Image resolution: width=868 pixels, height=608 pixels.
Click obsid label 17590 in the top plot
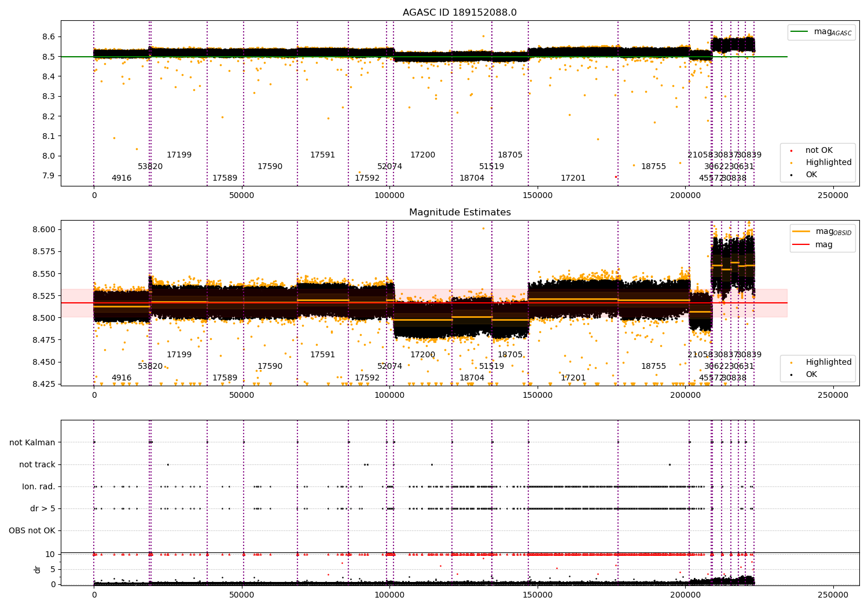tap(270, 167)
